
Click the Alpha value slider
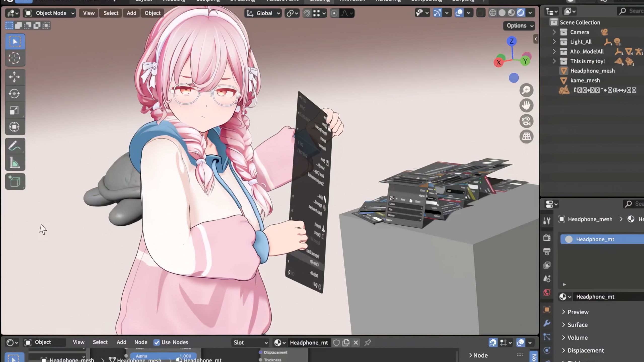pyautogui.click(x=163, y=356)
